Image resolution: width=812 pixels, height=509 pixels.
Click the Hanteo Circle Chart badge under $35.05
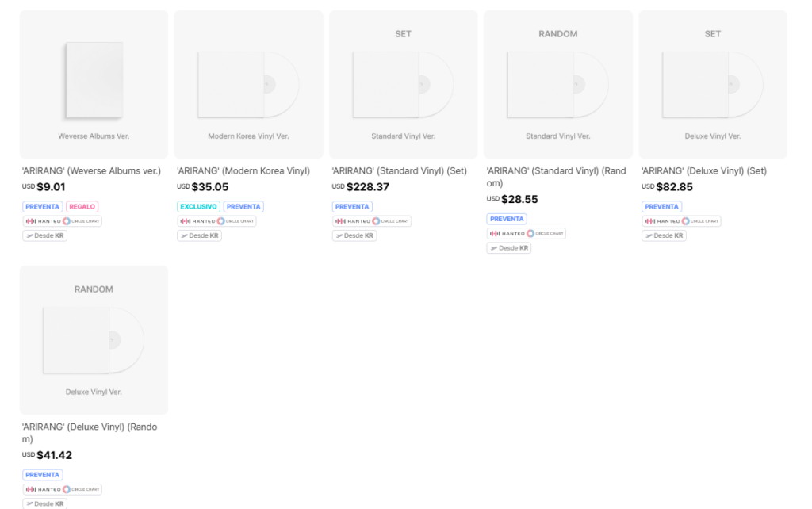coord(216,221)
